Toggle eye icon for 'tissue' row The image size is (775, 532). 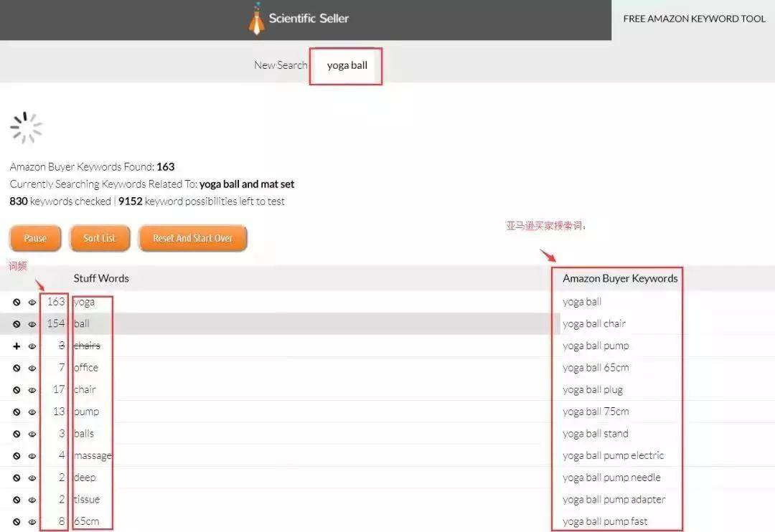[32, 500]
